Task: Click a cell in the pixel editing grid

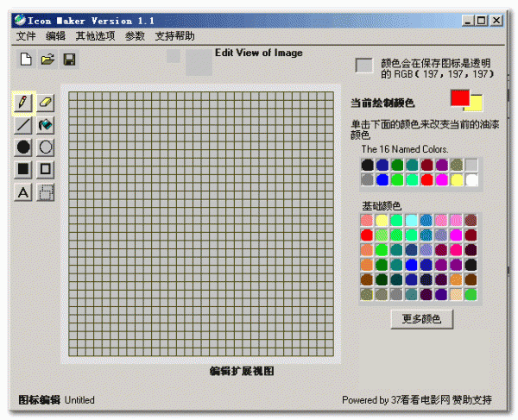Action: coord(201,224)
